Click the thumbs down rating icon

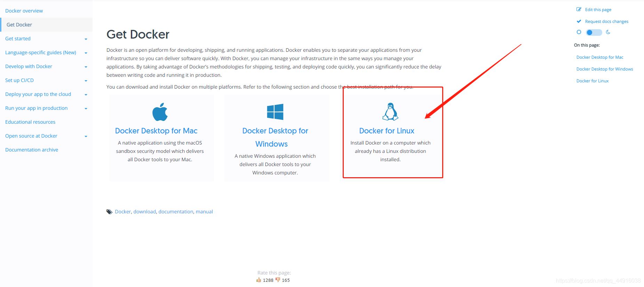coord(278,280)
